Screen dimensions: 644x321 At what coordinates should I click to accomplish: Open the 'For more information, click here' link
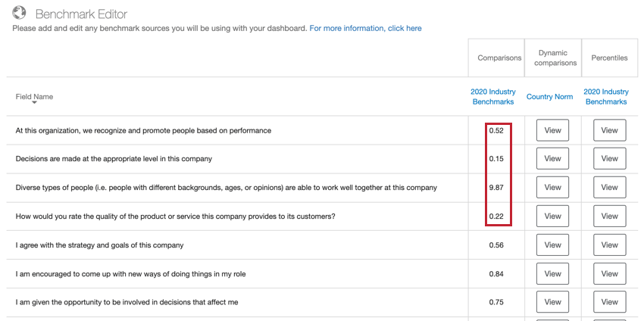point(365,28)
